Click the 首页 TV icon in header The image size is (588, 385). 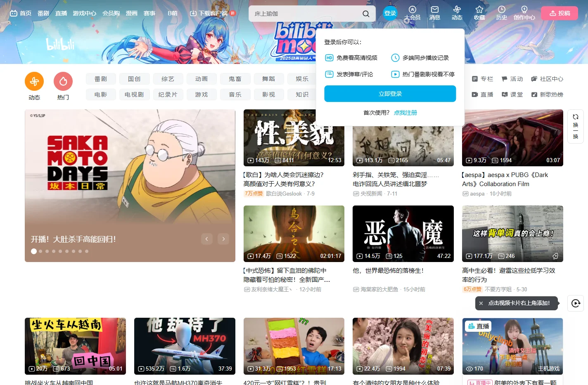click(14, 13)
